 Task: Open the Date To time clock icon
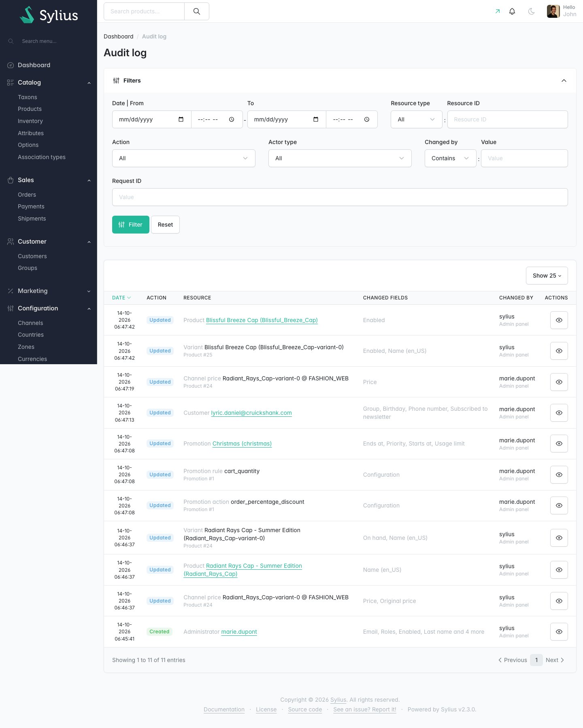367,119
